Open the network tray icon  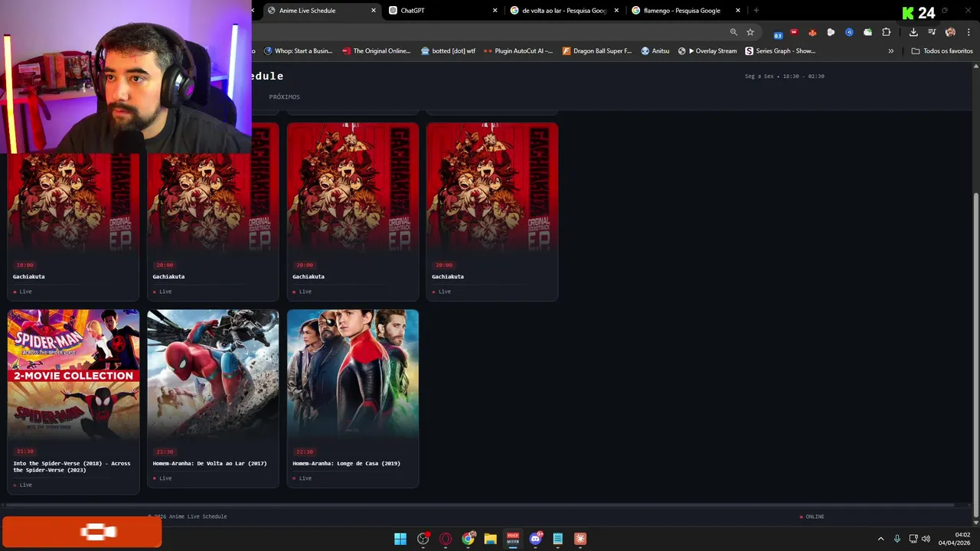coord(913,539)
